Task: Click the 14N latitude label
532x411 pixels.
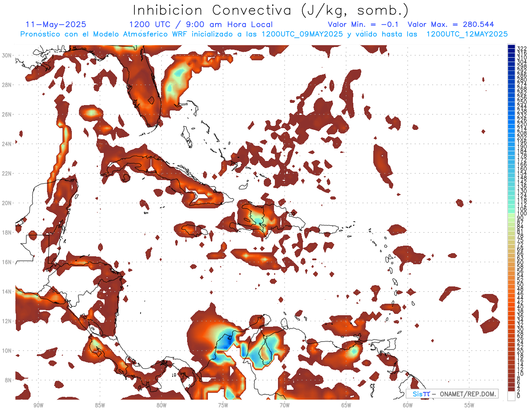Action: pos(8,291)
